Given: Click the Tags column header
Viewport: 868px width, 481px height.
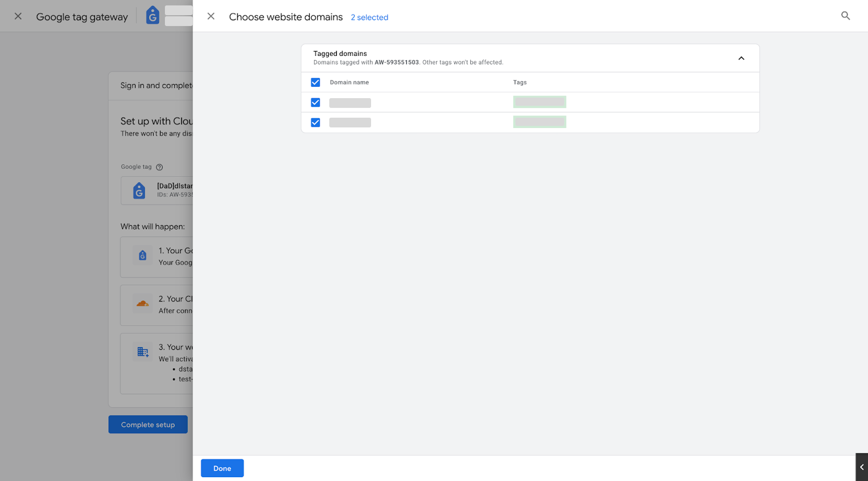Looking at the screenshot, I should click(x=520, y=82).
